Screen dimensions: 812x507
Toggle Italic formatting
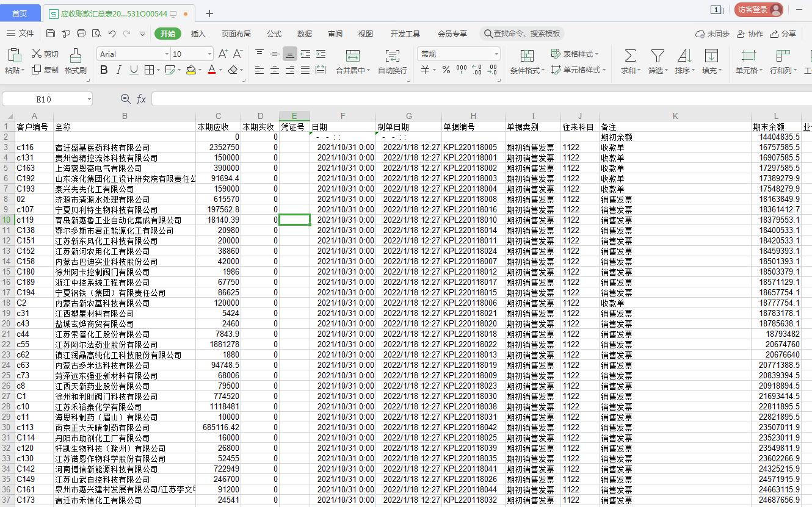pyautogui.click(x=119, y=70)
